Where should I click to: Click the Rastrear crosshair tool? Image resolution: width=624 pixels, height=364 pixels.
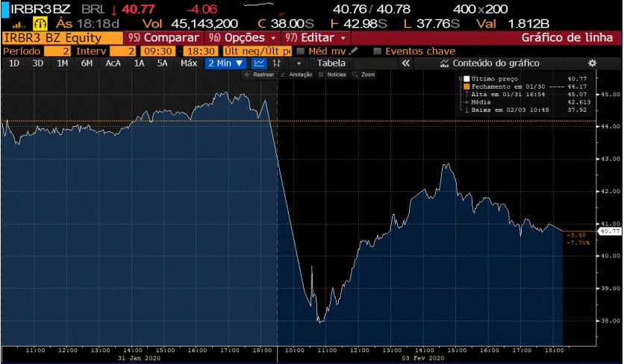[x=260, y=75]
